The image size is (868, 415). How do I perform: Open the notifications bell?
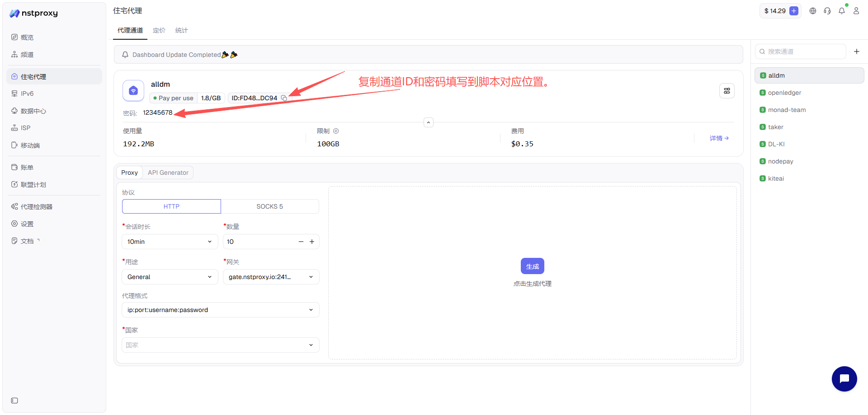(x=842, y=11)
